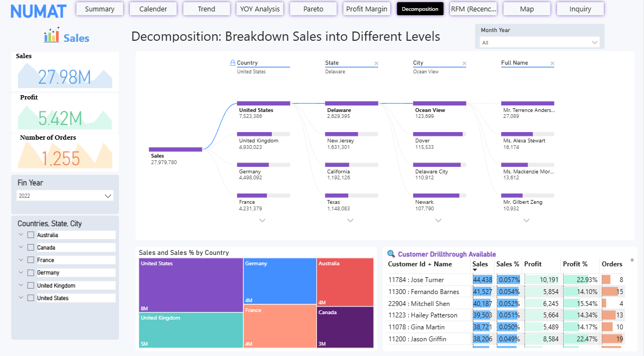Click the salmon France treemap tile
This screenshot has width=644, height=356.
(280, 326)
